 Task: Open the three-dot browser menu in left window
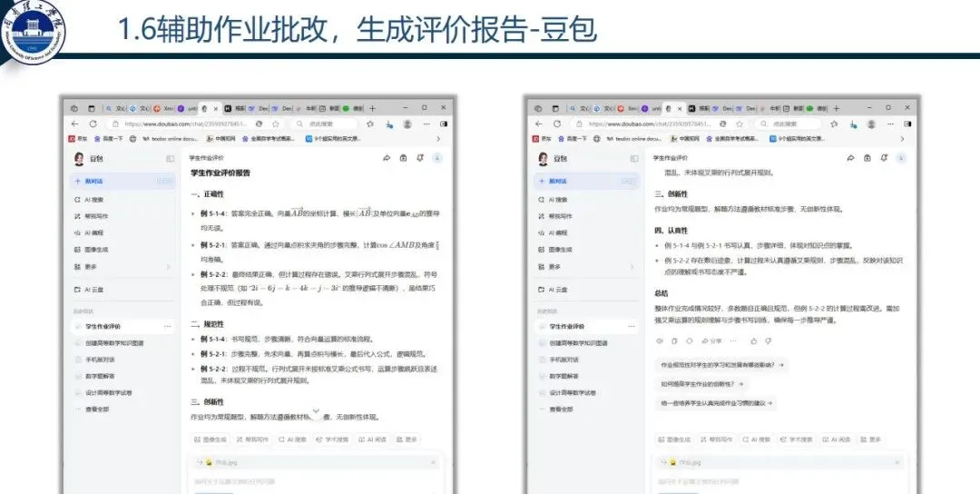pos(426,123)
